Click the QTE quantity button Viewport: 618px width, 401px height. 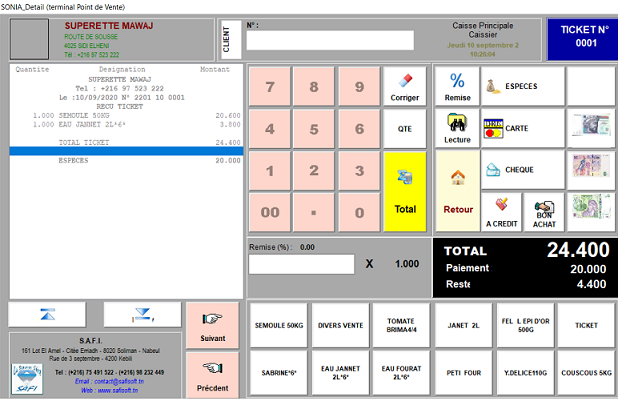(x=405, y=129)
